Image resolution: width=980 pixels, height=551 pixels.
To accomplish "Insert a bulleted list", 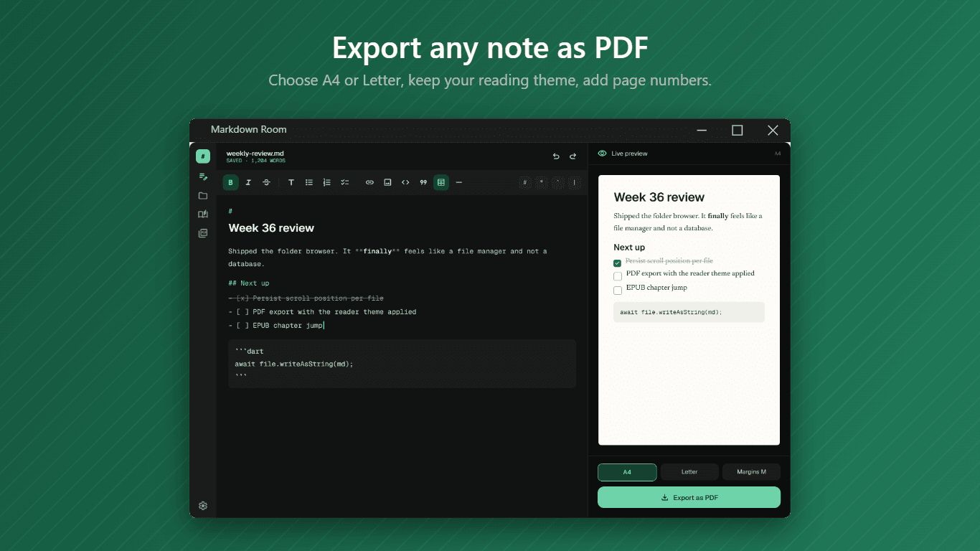I will click(x=309, y=182).
